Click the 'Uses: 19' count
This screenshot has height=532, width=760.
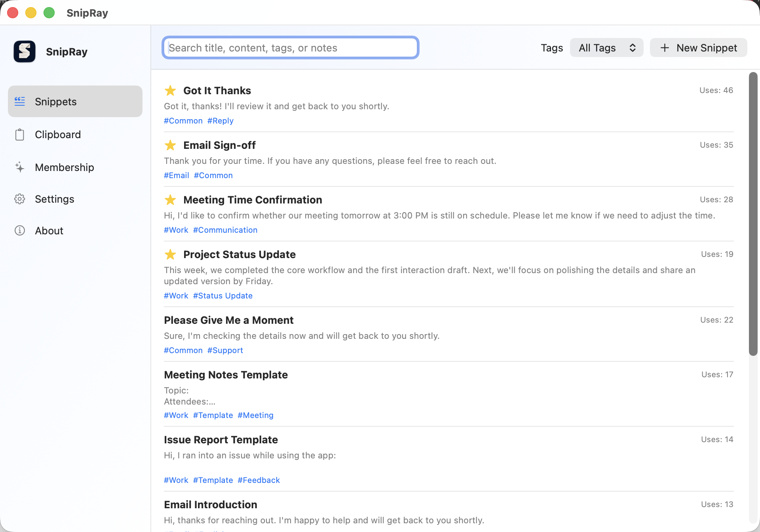(x=717, y=254)
